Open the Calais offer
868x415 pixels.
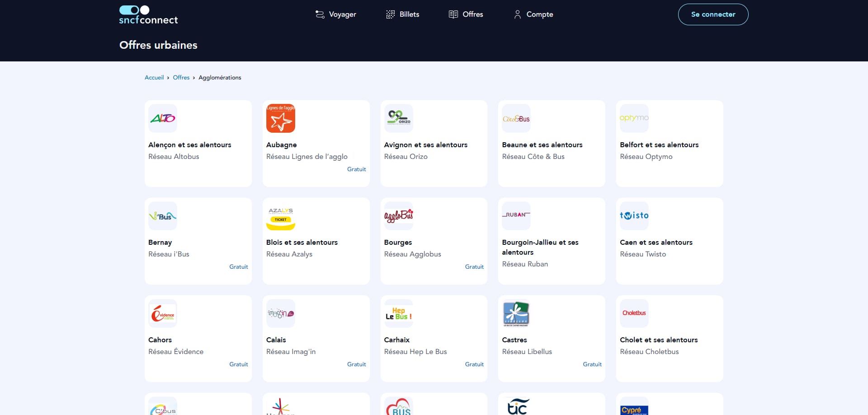316,339
